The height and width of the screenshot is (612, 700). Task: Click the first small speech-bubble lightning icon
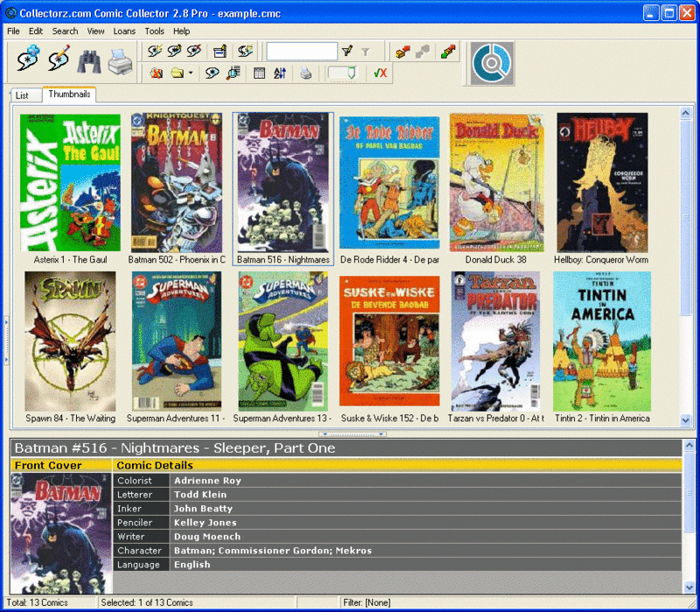pos(155,51)
